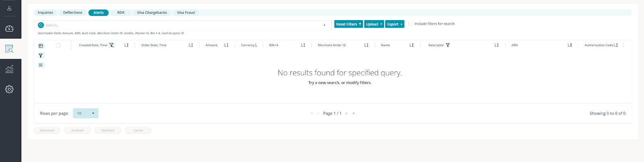Viewport: 644px width, 162px height.
Task: Sort by Amount column
Action: pos(226,45)
